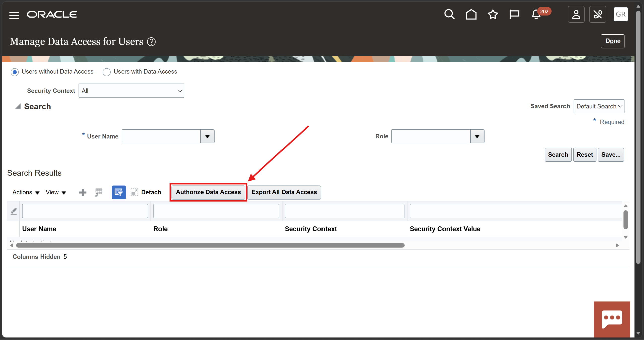The image size is (644, 340).
Task: Click the Save... button
Action: point(611,155)
